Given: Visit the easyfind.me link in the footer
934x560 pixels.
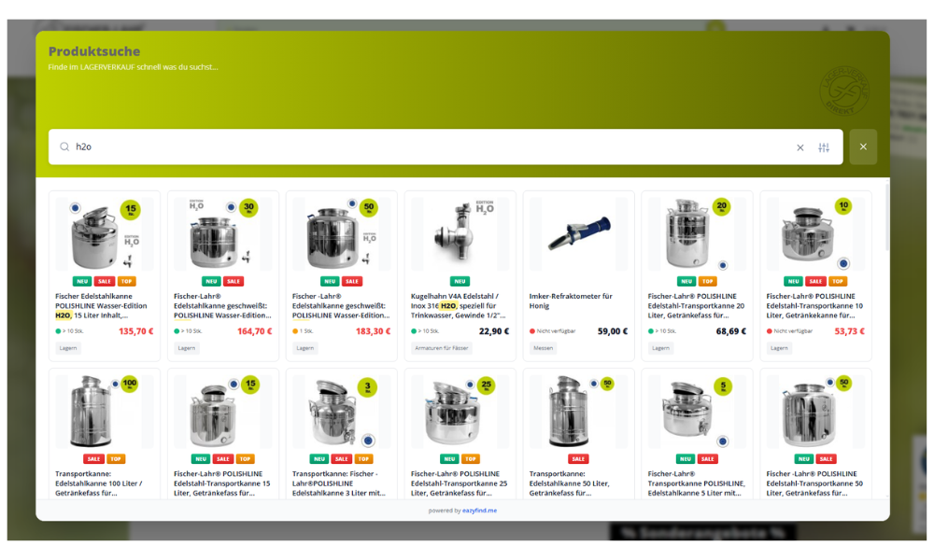Looking at the screenshot, I should (x=479, y=511).
